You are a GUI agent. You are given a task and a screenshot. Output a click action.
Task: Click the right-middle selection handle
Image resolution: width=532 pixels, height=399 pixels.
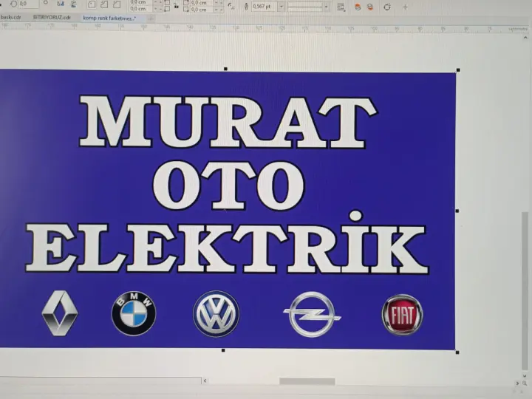pos(457,211)
